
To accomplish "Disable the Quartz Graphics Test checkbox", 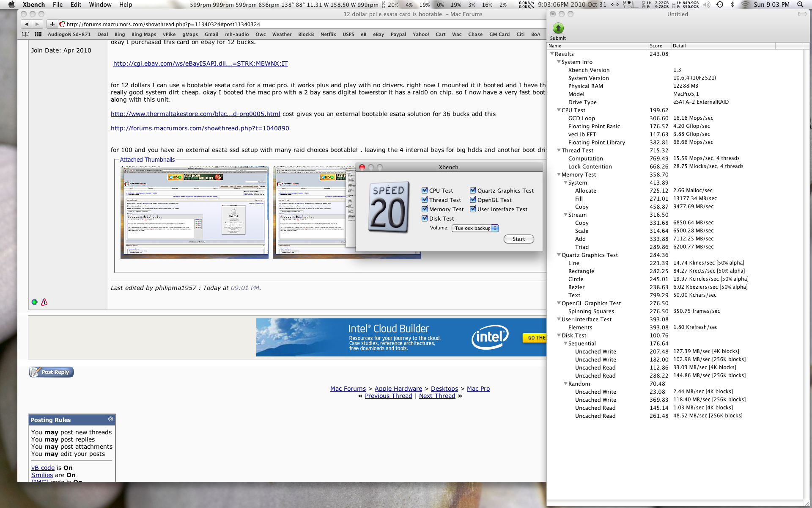I will [x=473, y=190].
